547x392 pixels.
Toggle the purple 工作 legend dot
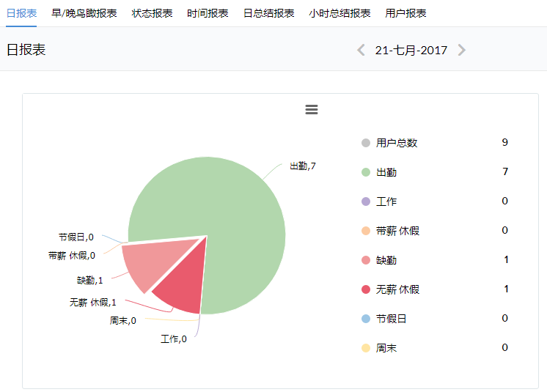pyautogui.click(x=366, y=201)
